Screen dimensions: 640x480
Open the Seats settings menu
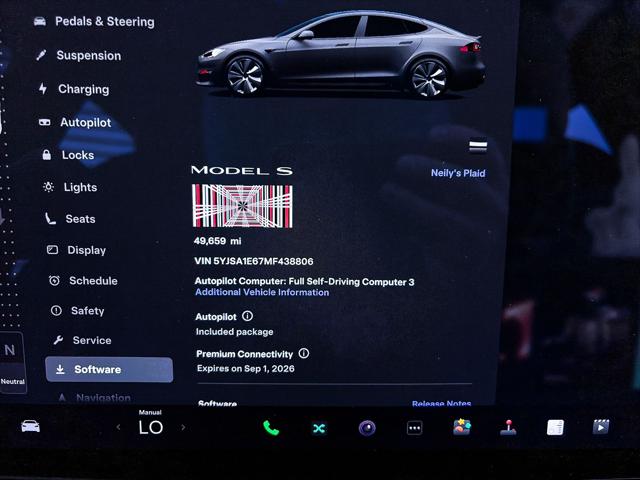point(70,219)
